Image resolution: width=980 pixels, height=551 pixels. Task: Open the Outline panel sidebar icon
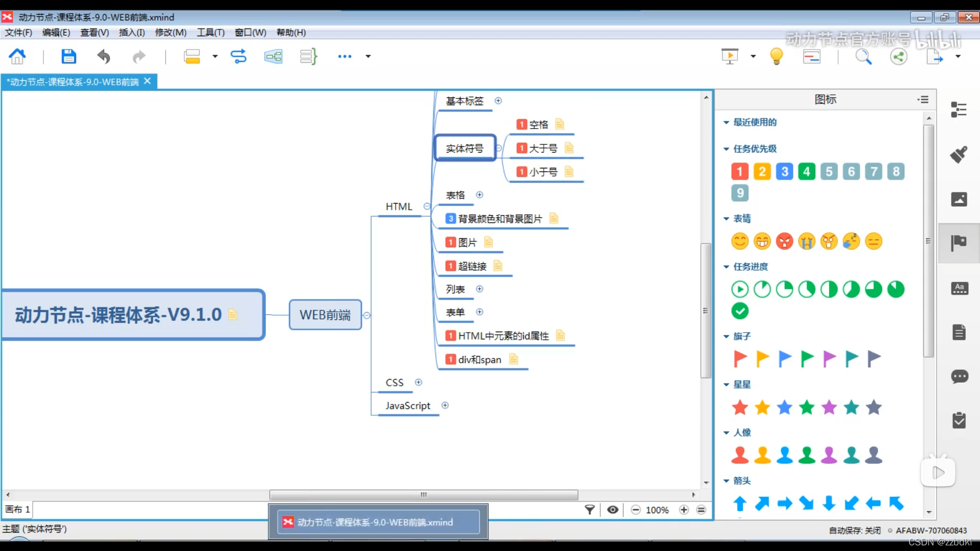pos(959,109)
